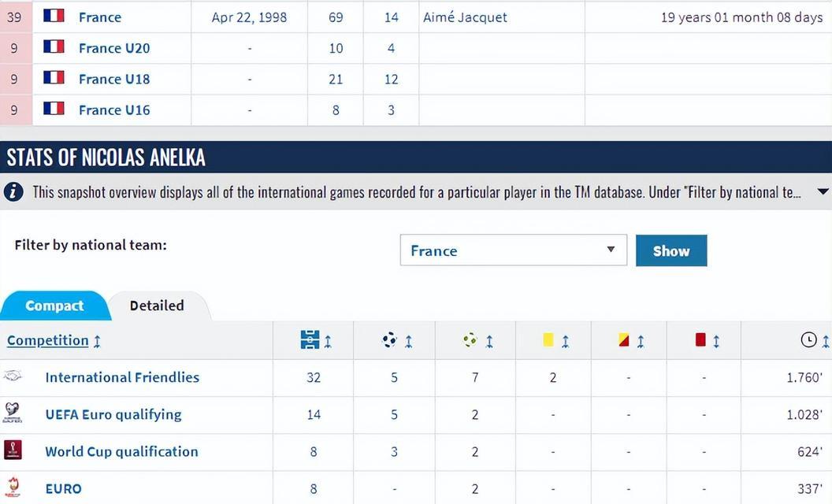832x504 pixels.
Task: Click the Stats of Nicolas Anelka header
Action: [106, 157]
